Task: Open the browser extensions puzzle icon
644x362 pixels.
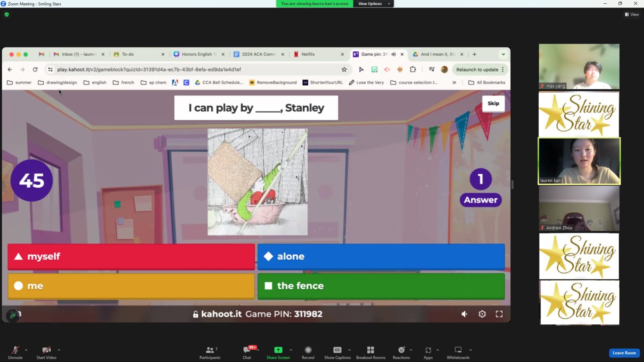Action: coord(413,70)
